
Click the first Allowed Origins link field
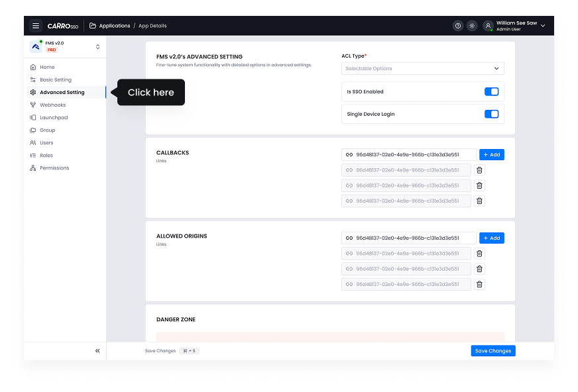[x=406, y=238]
